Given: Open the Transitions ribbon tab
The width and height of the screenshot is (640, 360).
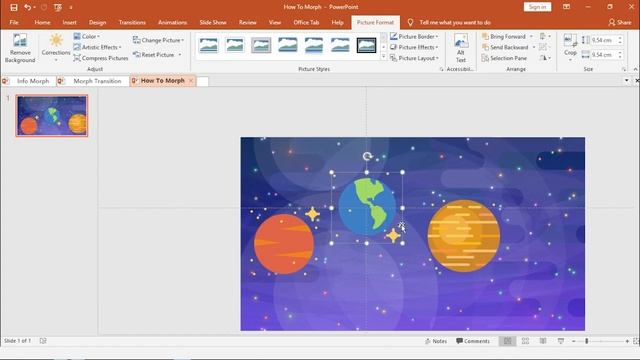Looking at the screenshot, I should (132, 22).
